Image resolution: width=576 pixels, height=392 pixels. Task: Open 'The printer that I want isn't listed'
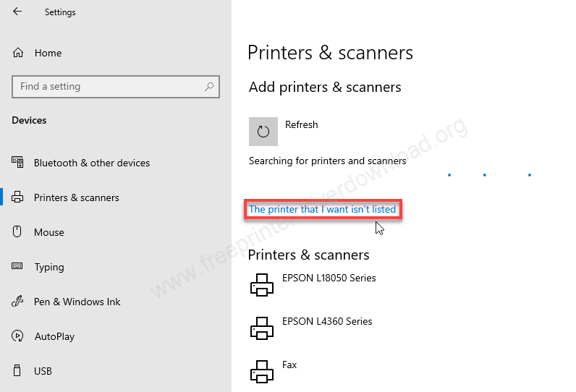click(322, 210)
